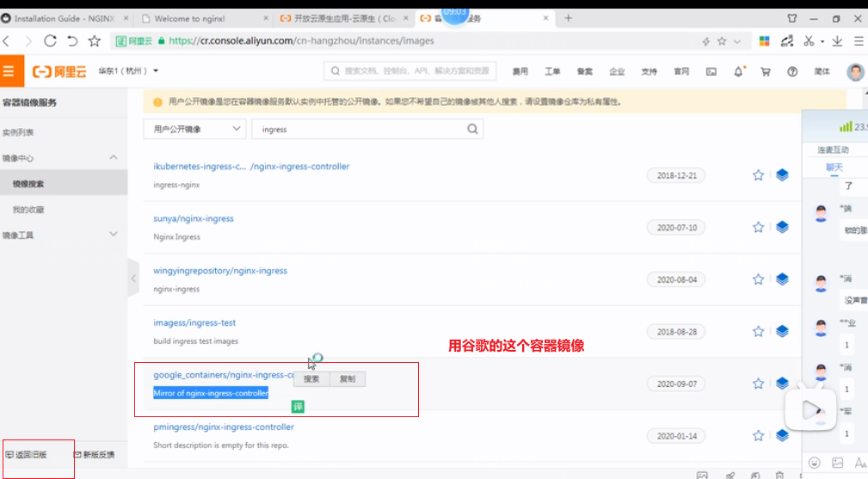Screen dimensions: 868x479
Task: Open pmingress/nginx-ingress-controller repository link
Action: [224, 427]
